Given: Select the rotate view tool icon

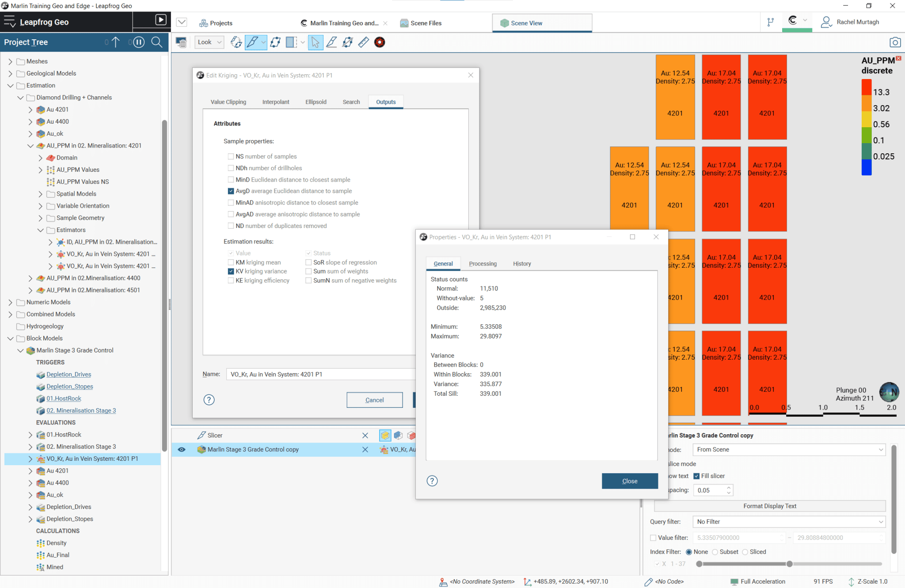Looking at the screenshot, I should (236, 42).
